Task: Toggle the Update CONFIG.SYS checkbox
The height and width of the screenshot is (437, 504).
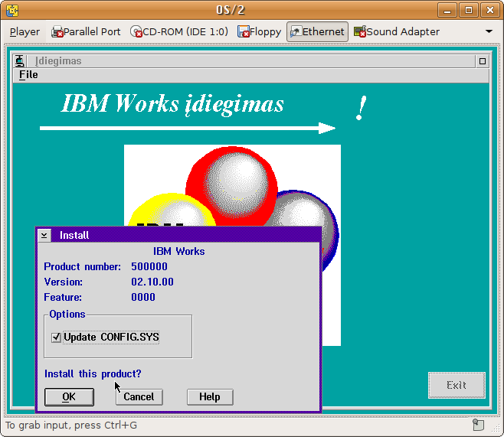Action: pos(105,338)
